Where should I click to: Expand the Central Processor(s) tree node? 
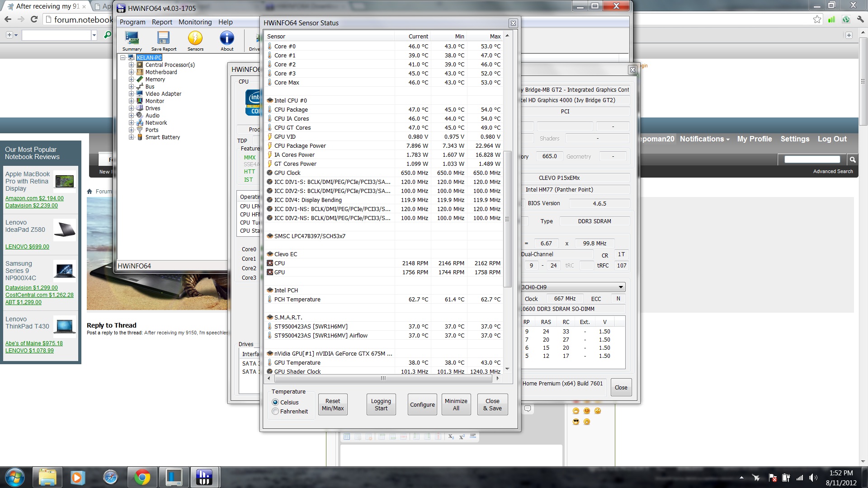[x=131, y=65]
